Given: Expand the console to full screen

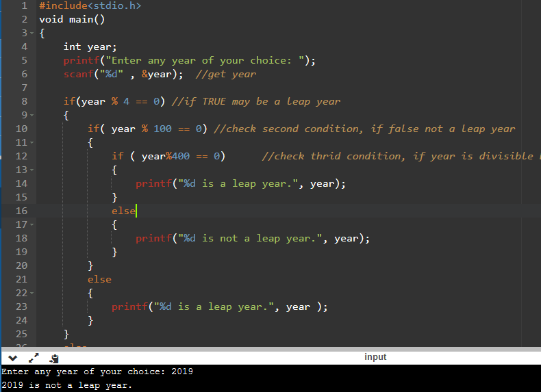Looking at the screenshot, I should pyautogui.click(x=34, y=358).
